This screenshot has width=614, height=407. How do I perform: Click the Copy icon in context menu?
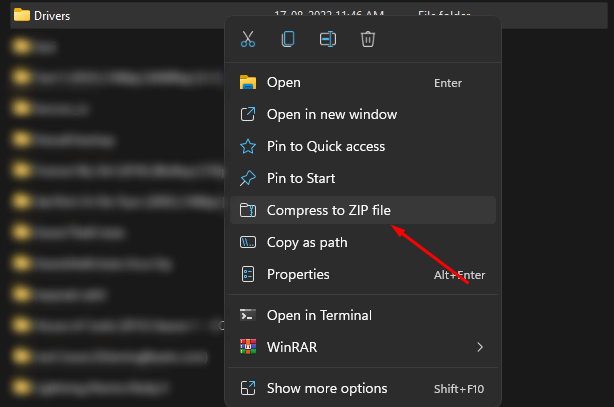pyautogui.click(x=288, y=40)
